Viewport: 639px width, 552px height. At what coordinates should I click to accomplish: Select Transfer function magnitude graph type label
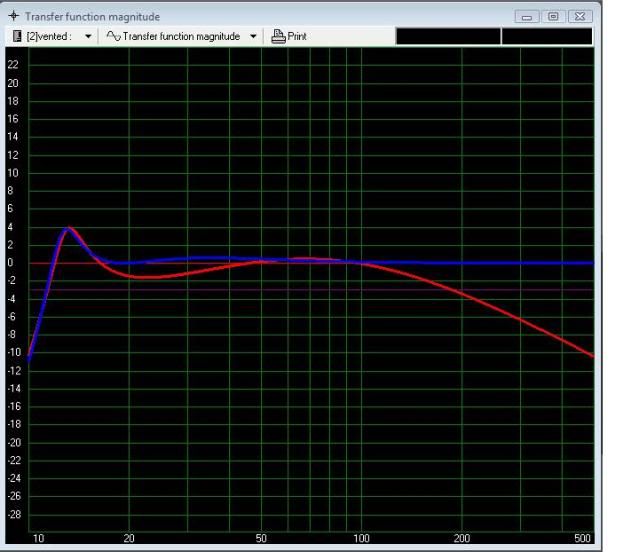181,37
